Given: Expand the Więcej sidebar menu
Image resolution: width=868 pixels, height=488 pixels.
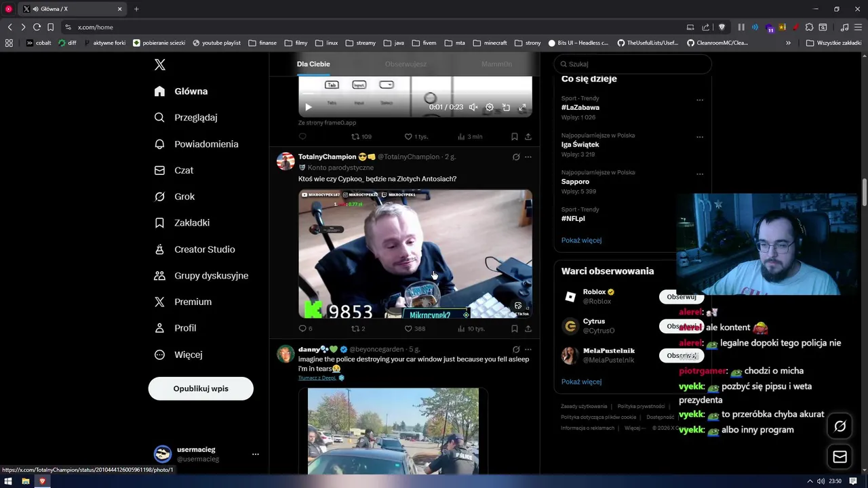Looking at the screenshot, I should [178, 354].
